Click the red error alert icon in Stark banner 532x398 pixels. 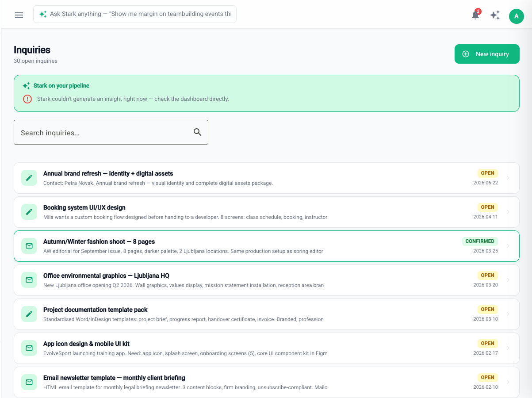pyautogui.click(x=27, y=99)
